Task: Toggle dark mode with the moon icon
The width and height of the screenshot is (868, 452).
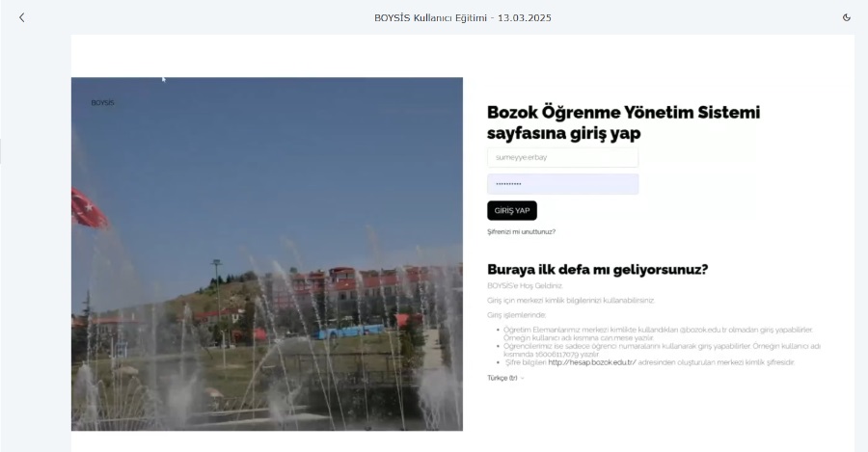Action: tap(847, 17)
